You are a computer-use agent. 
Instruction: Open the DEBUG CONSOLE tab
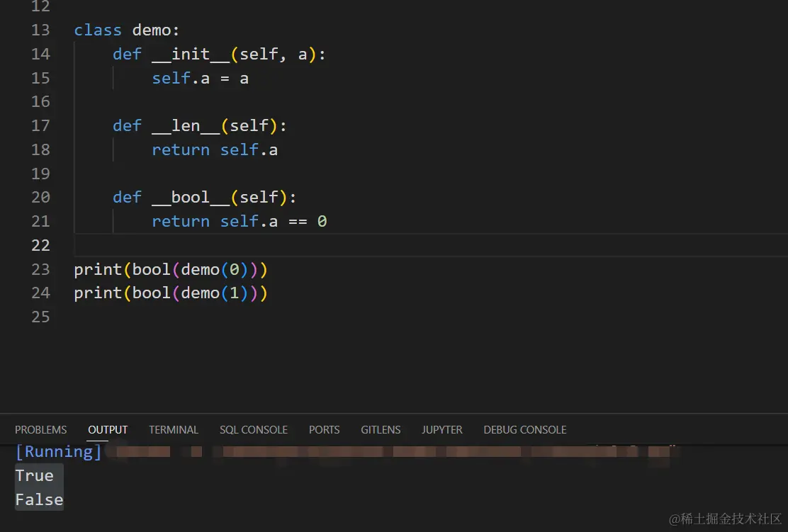[x=524, y=429]
